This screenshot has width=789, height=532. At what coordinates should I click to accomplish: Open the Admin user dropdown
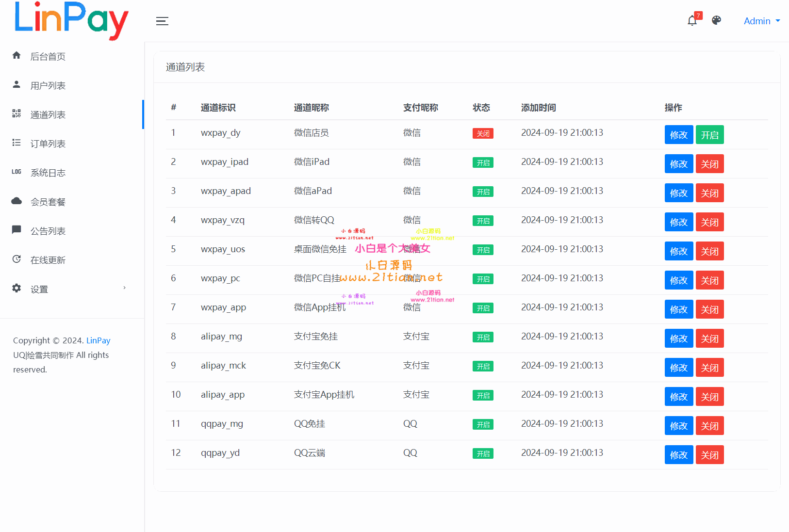pyautogui.click(x=762, y=21)
